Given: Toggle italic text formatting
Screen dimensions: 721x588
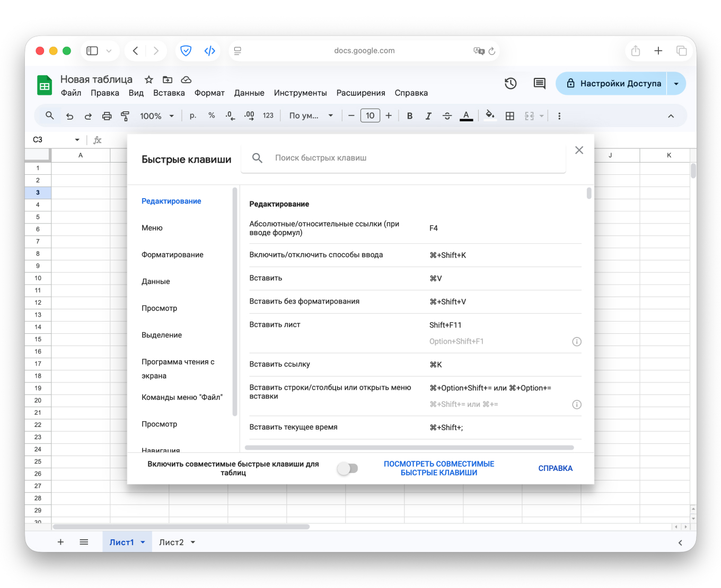Looking at the screenshot, I should (428, 116).
